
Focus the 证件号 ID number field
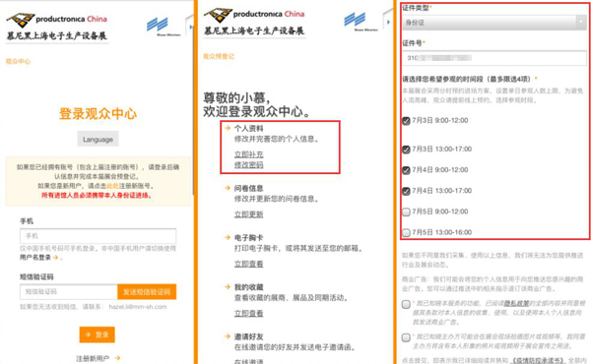click(x=494, y=58)
